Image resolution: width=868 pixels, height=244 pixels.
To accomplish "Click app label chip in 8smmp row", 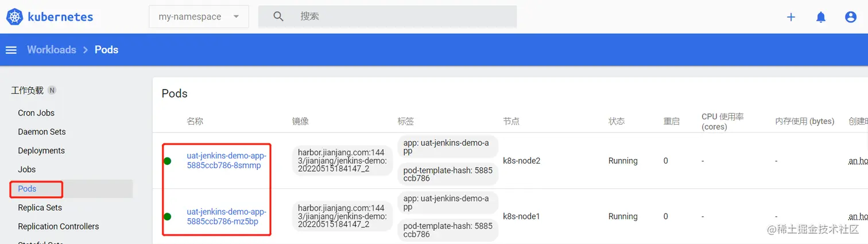I will point(448,146).
